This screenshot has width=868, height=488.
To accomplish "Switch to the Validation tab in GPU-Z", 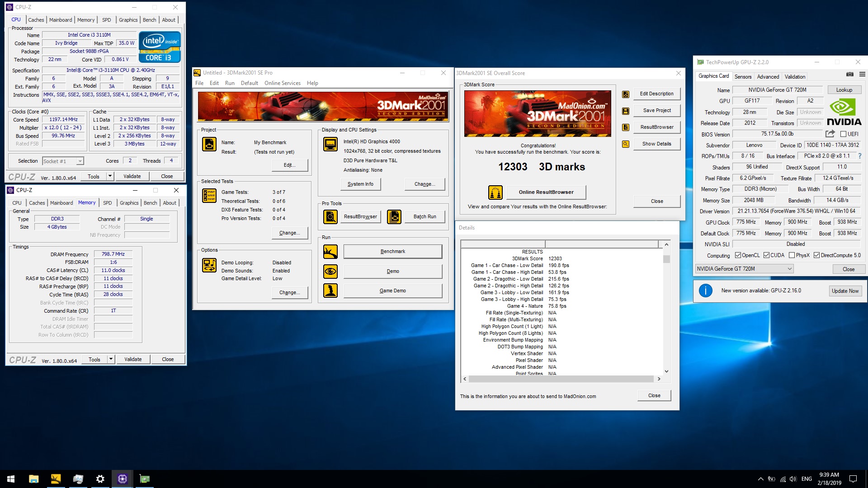I will point(795,77).
